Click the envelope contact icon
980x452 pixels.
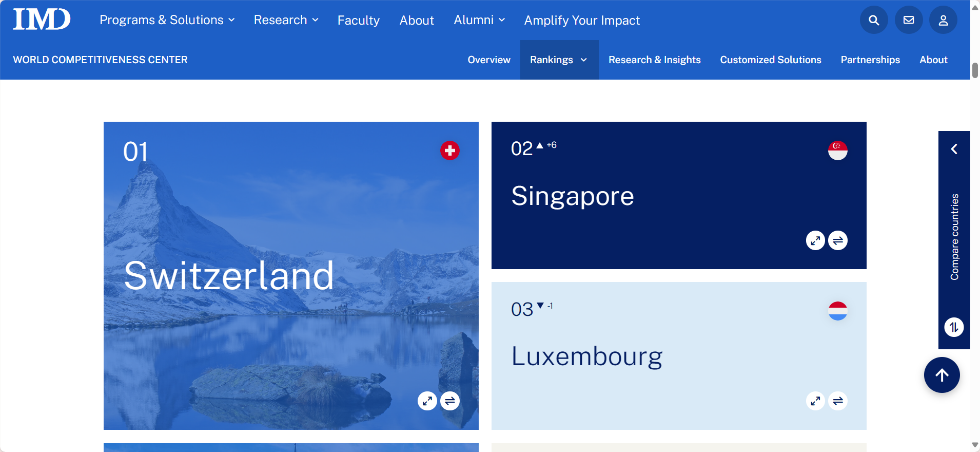click(x=909, y=20)
